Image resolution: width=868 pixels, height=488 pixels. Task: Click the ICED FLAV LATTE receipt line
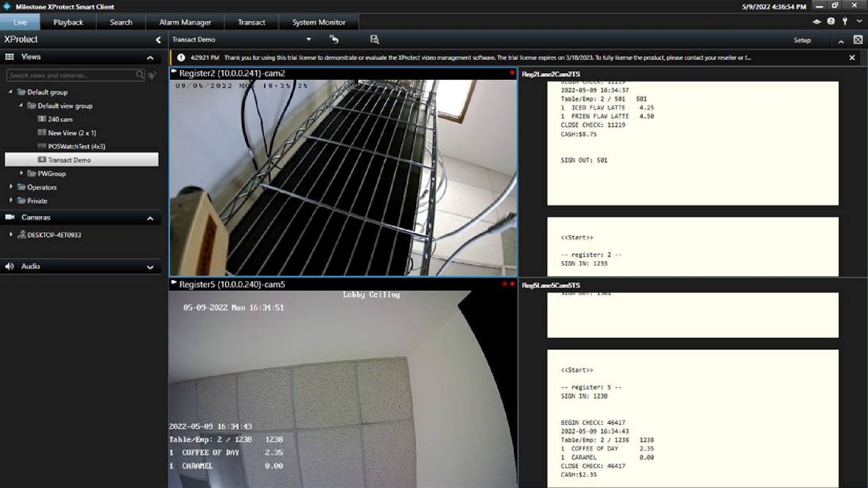point(607,108)
